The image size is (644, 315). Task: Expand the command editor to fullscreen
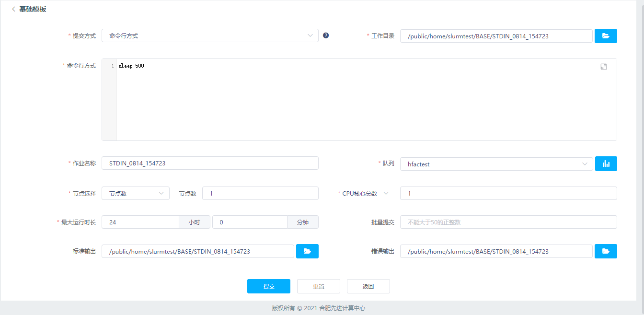(x=603, y=67)
